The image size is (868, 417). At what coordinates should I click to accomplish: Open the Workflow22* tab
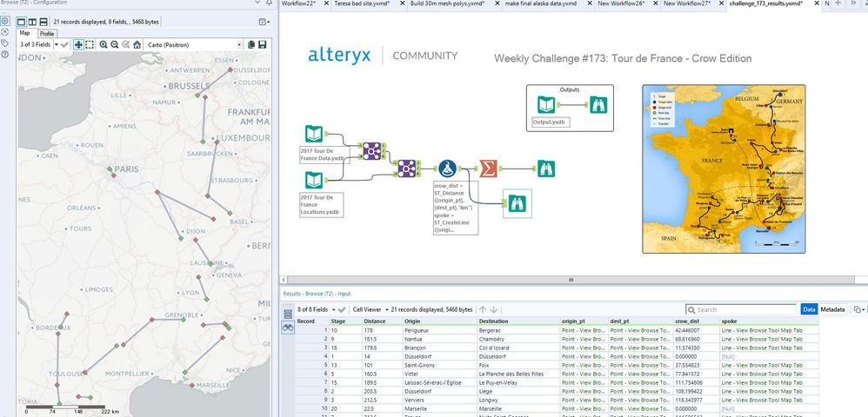pyautogui.click(x=297, y=3)
